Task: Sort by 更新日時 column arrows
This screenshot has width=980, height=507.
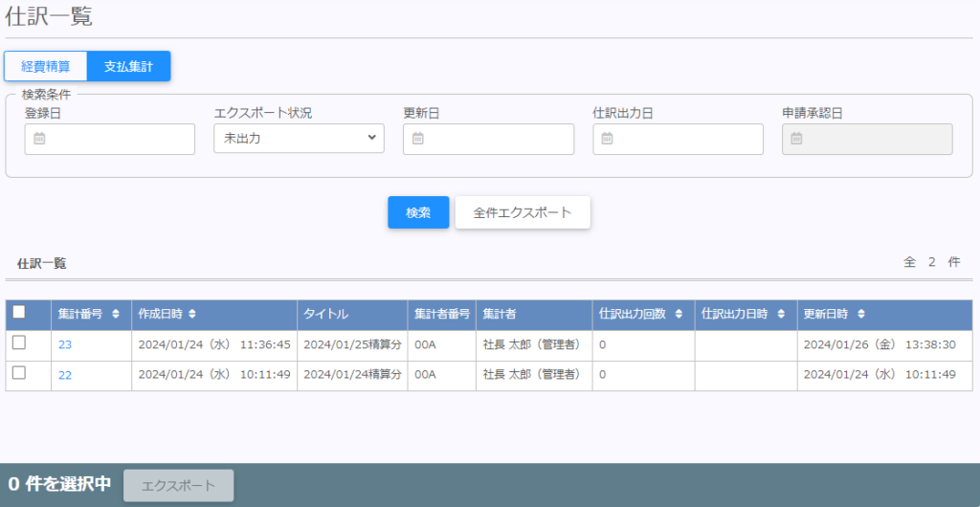Action: pyautogui.click(x=861, y=314)
